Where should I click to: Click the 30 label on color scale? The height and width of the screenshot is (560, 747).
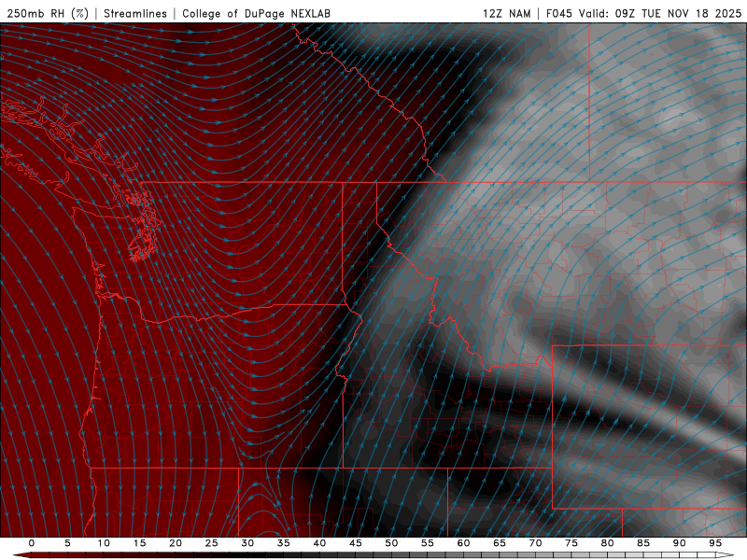tap(247, 543)
